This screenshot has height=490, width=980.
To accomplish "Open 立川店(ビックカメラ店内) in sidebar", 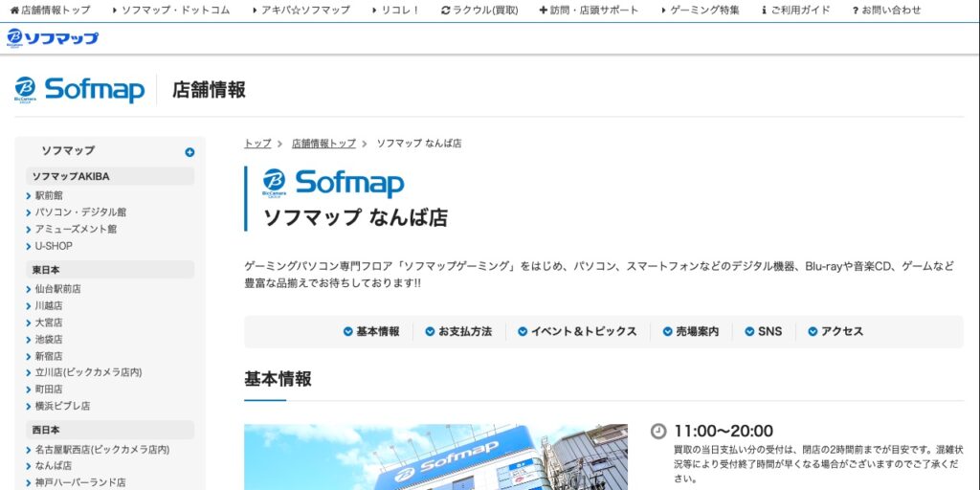I will (x=88, y=372).
